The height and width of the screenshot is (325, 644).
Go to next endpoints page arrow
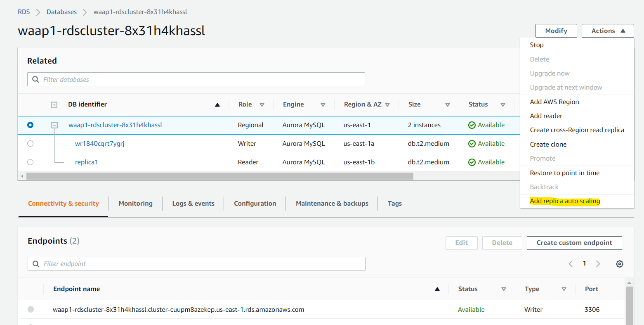tap(598, 264)
